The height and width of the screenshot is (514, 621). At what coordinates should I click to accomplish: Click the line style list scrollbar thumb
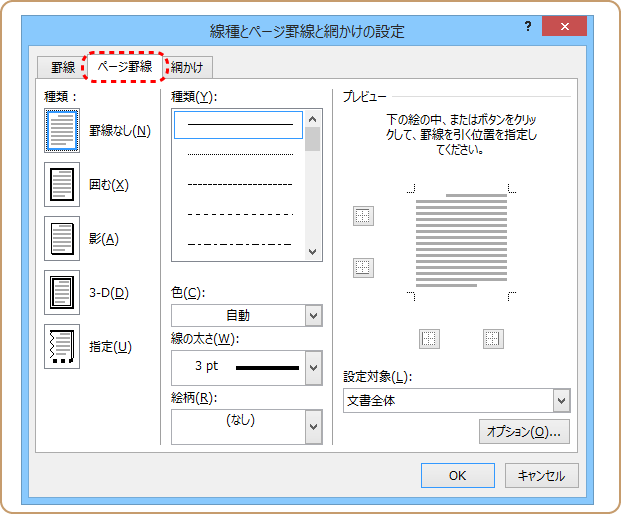click(312, 139)
